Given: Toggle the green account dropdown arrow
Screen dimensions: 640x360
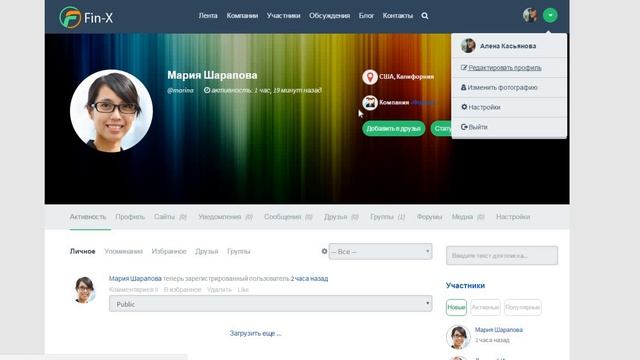Looking at the screenshot, I should (550, 15).
